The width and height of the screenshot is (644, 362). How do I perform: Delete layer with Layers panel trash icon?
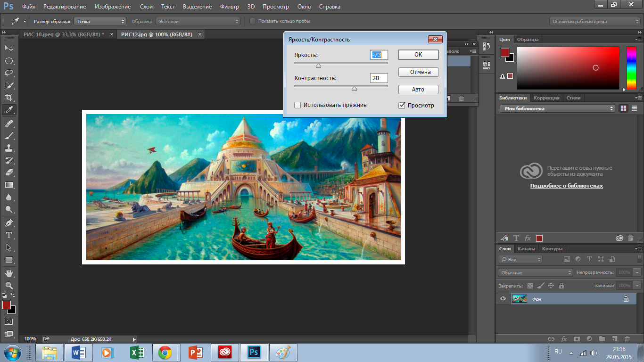pyautogui.click(x=627, y=339)
